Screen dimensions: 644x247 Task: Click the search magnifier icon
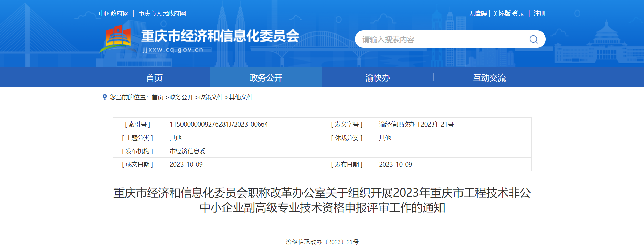[x=533, y=40]
